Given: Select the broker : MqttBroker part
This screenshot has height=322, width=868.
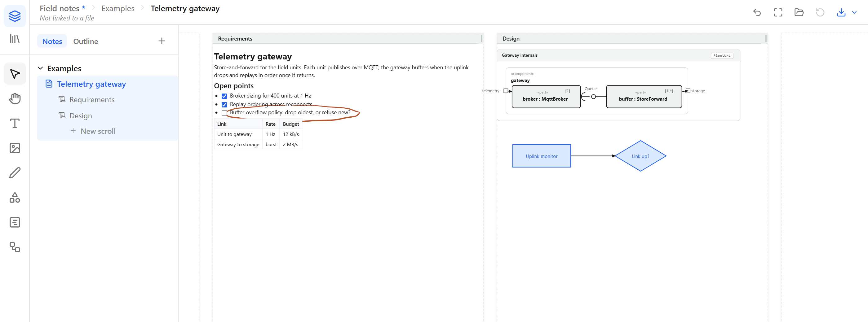Looking at the screenshot, I should coord(546,97).
